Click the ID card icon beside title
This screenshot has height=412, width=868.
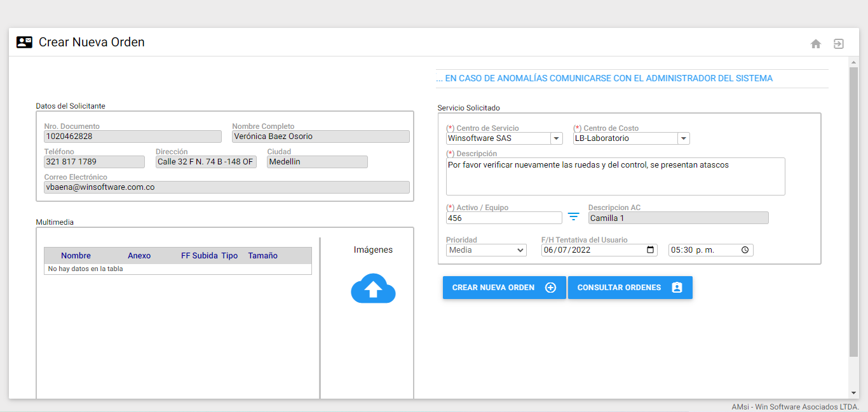[24, 43]
